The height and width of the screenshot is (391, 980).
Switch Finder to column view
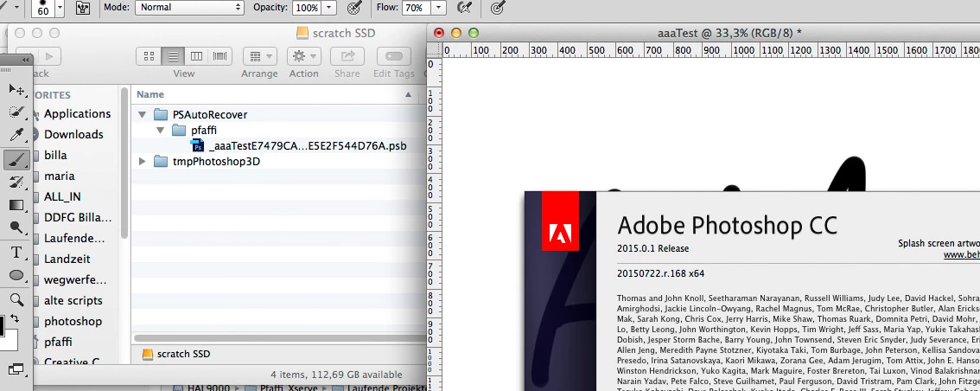196,56
